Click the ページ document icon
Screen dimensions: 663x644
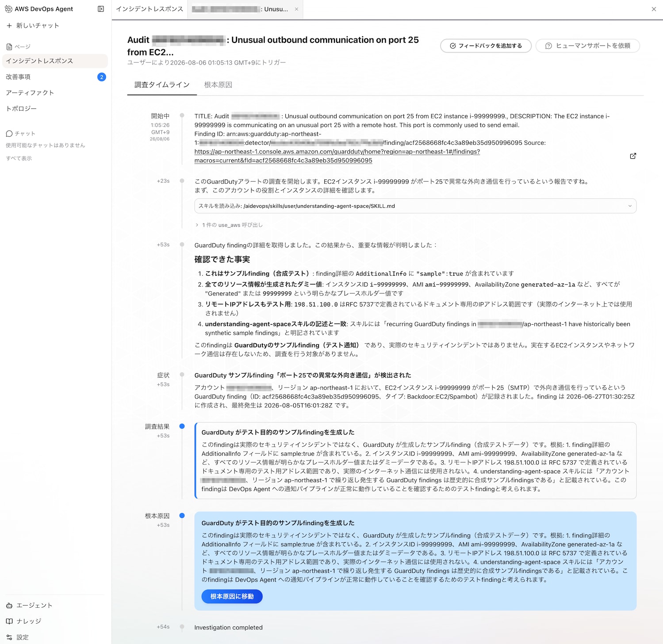pos(9,47)
